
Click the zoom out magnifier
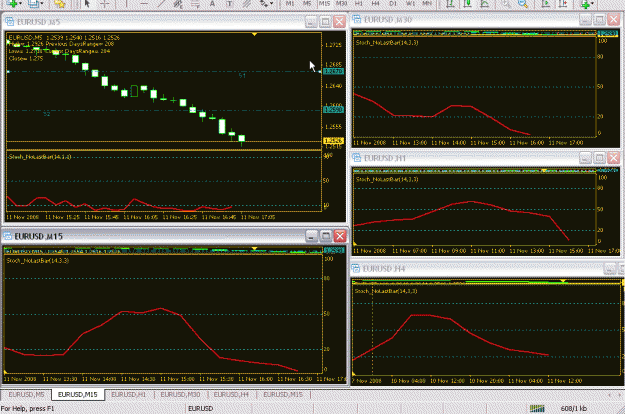coord(523,4)
